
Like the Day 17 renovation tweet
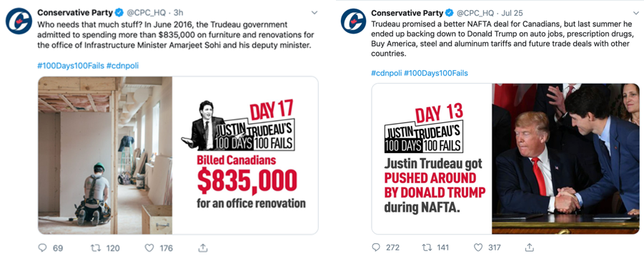point(149,248)
